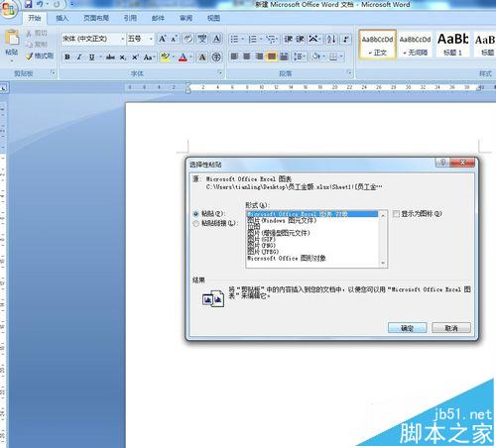Apply distributed alignment
496x448 pixels.
pos(284,56)
